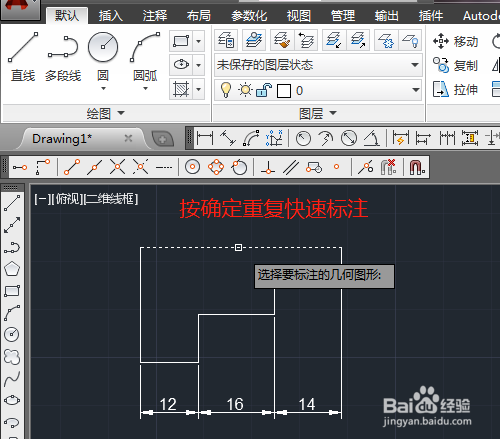Click the Linear dimension toolbar icon
Screen dimensions: 500x439
[x=205, y=138]
